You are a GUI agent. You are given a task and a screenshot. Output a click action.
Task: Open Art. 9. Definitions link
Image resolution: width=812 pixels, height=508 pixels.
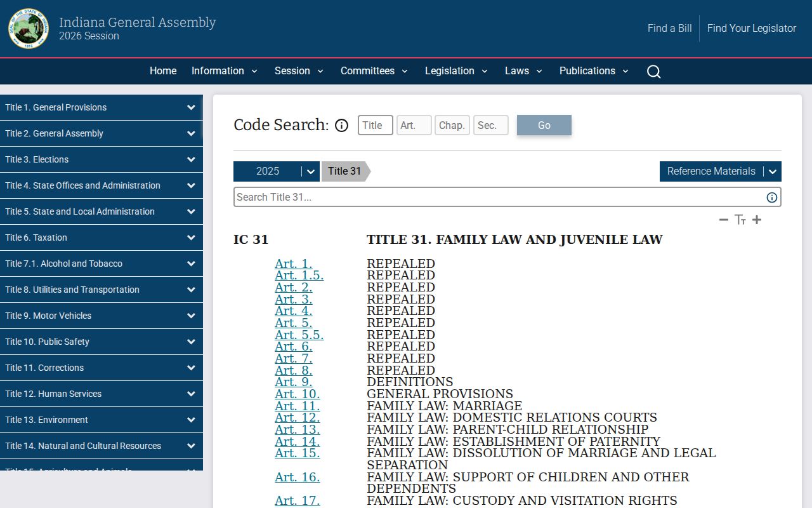point(294,382)
